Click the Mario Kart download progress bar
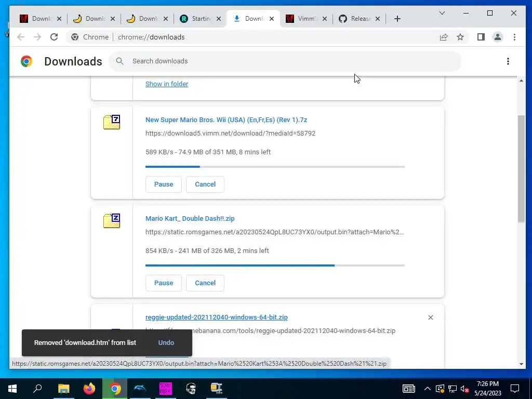The image size is (532, 399). click(275, 265)
